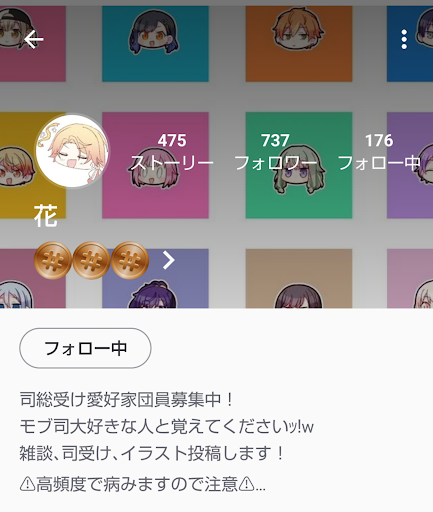Image resolution: width=433 pixels, height=512 pixels.
Task: Open the round profile avatar picture
Action: coord(72,151)
